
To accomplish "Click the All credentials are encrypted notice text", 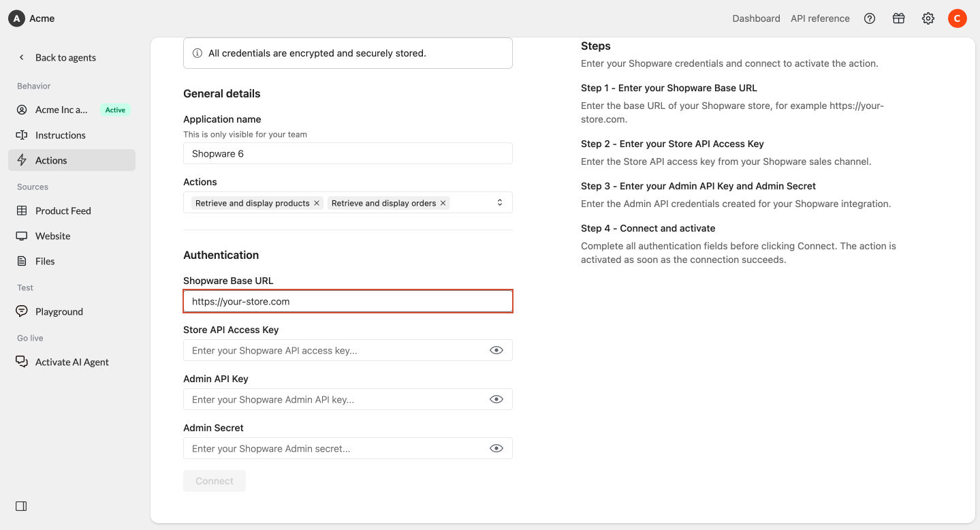I will tap(317, 53).
